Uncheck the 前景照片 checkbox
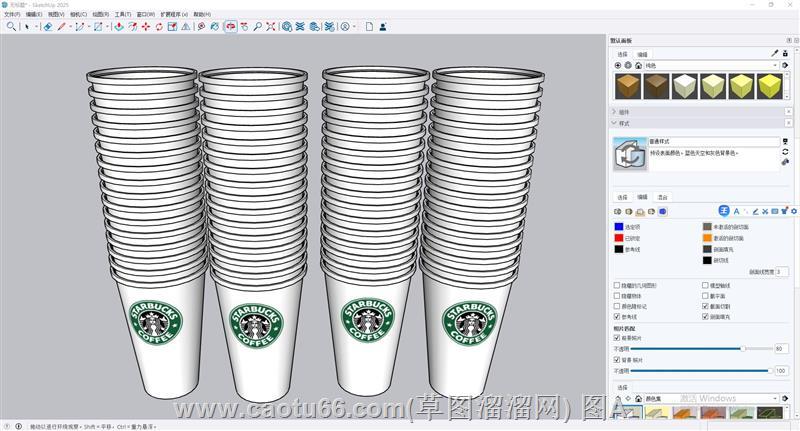This screenshot has height=431, width=800. pyautogui.click(x=617, y=338)
